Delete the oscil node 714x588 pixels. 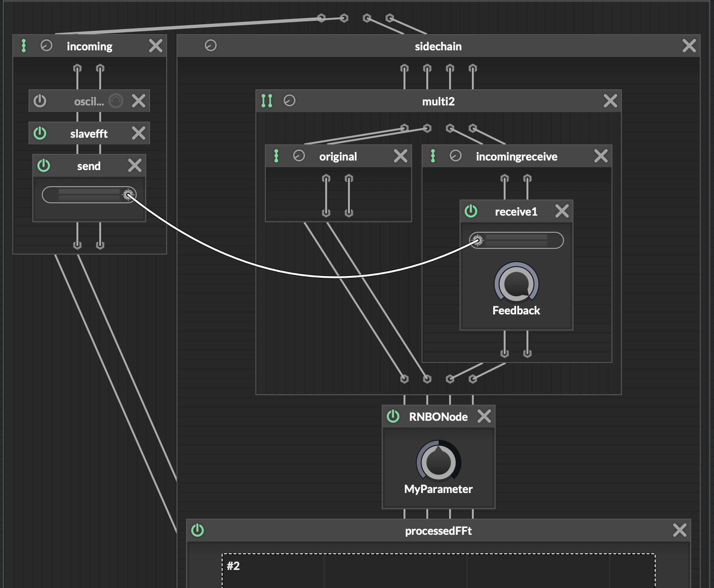click(139, 101)
